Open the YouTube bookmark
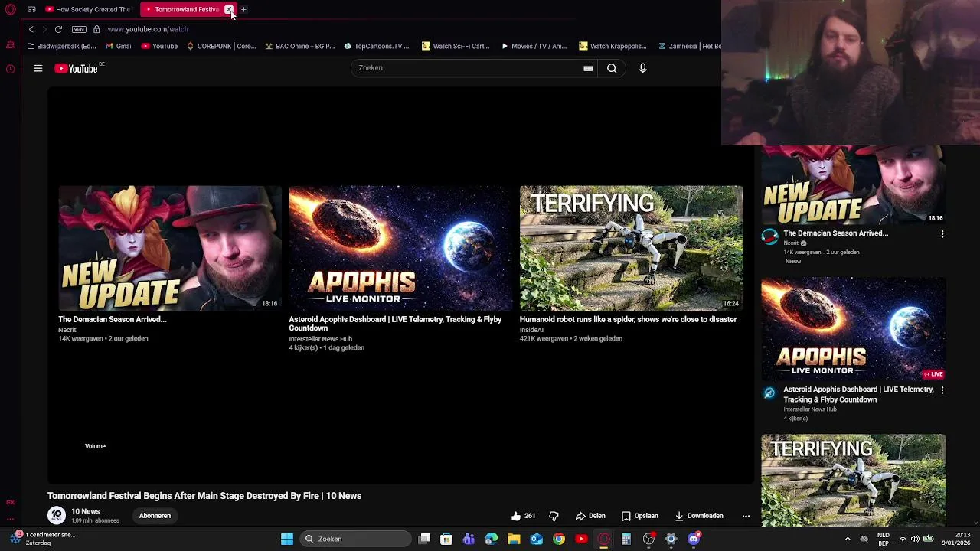980x551 pixels. coord(160,46)
